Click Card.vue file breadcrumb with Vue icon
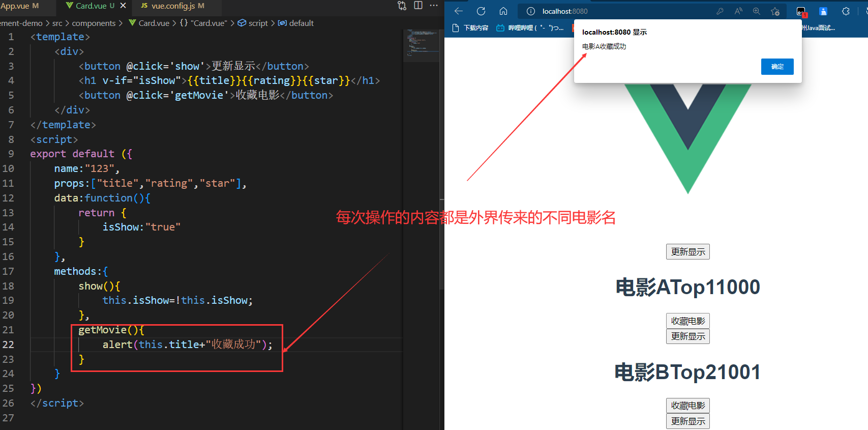The width and height of the screenshot is (868, 430). pos(149,23)
